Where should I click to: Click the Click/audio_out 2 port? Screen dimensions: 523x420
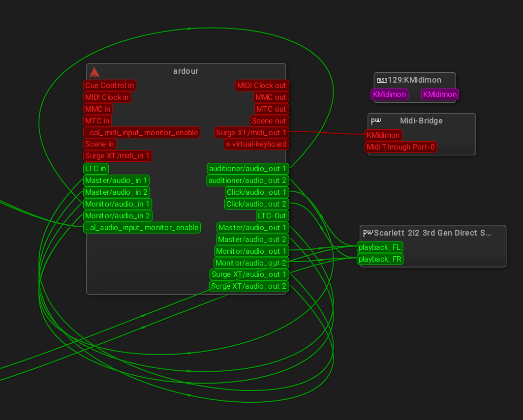(256, 204)
